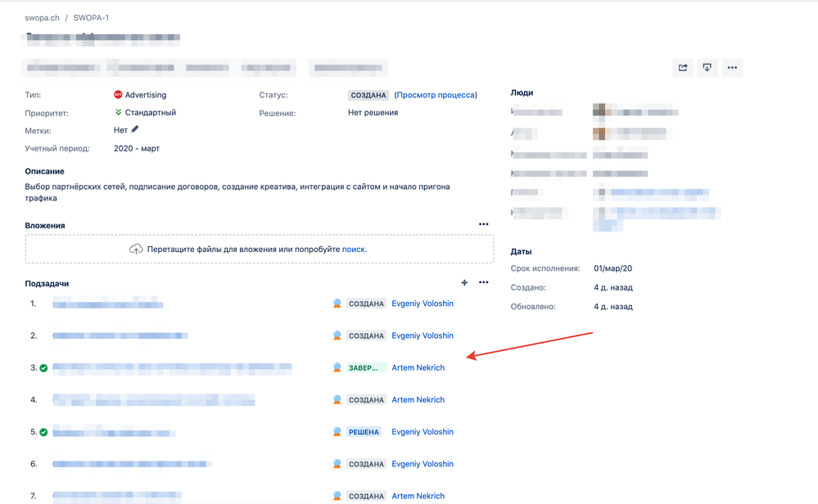Viewport: 818px width, 504px height.
Task: Click the share issue icon
Action: pyautogui.click(x=682, y=68)
